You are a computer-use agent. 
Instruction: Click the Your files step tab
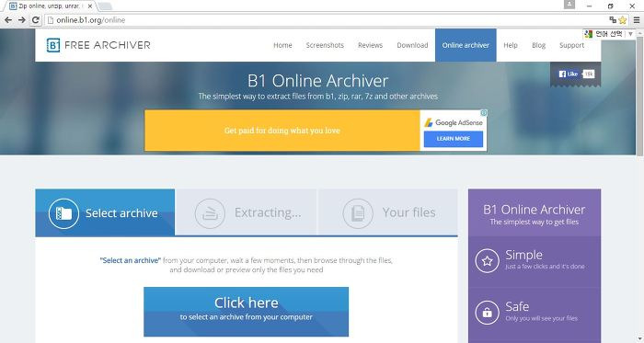coord(388,212)
